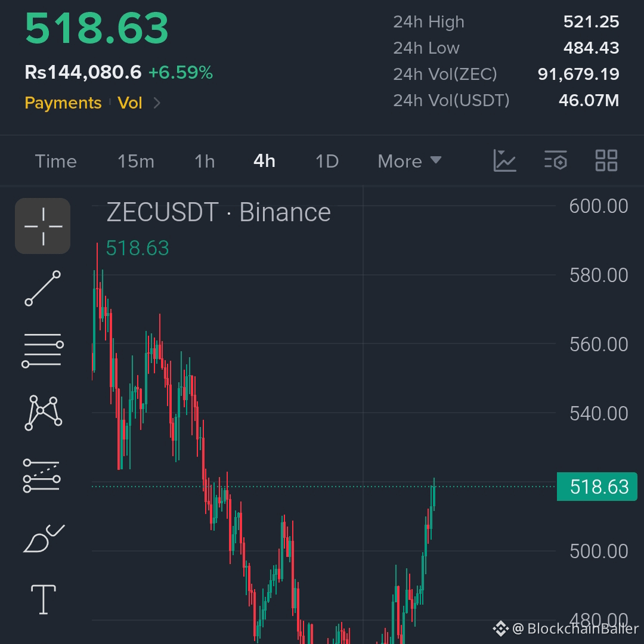This screenshot has width=644, height=644.
Task: Click the 600.00 price axis label
Action: (599, 206)
